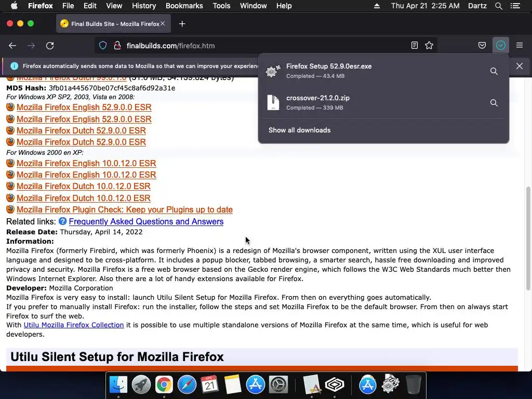The width and height of the screenshot is (532, 399).
Task: Click the padlock site info icon
Action: [x=117, y=46]
